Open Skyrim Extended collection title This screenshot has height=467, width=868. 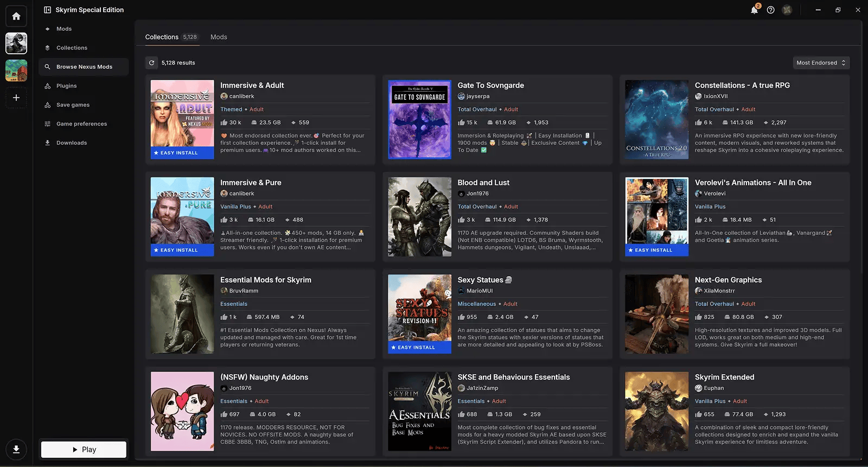[x=724, y=377]
